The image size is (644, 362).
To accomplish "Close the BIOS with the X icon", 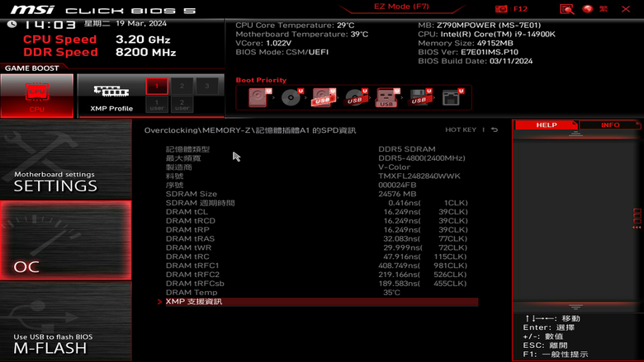I will (x=626, y=8).
